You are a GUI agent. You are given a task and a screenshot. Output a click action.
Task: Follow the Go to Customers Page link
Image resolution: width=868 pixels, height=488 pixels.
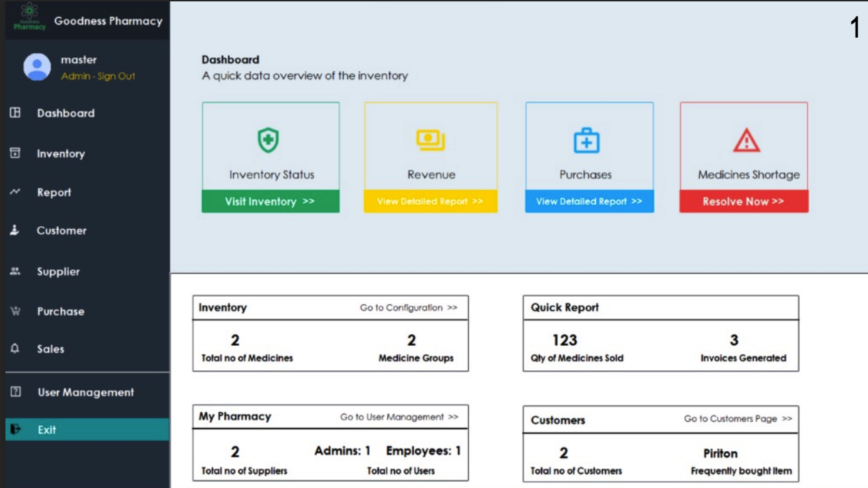737,419
